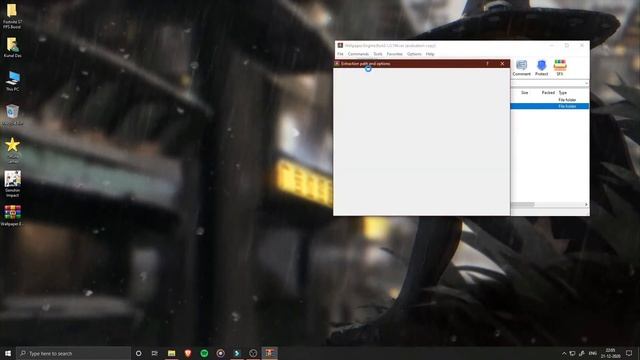This screenshot has height=360, width=640.
Task: Select the Recycle Bin desktop icon
Action: click(13, 115)
